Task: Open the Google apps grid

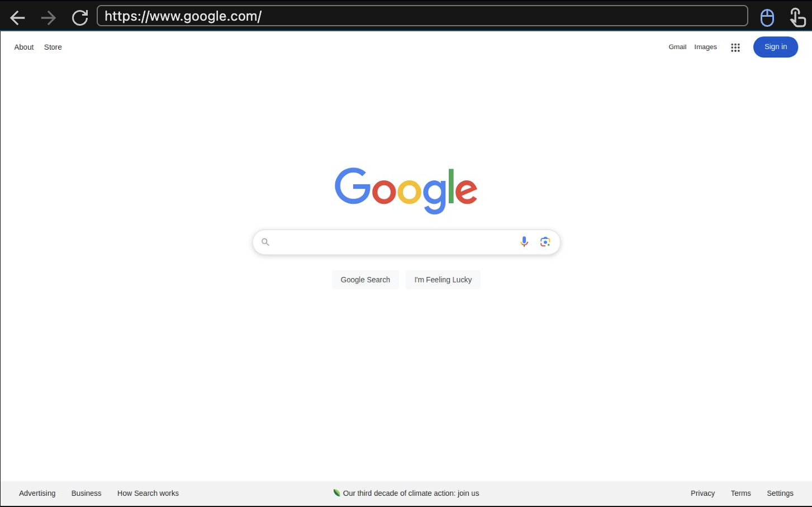Action: (735, 47)
